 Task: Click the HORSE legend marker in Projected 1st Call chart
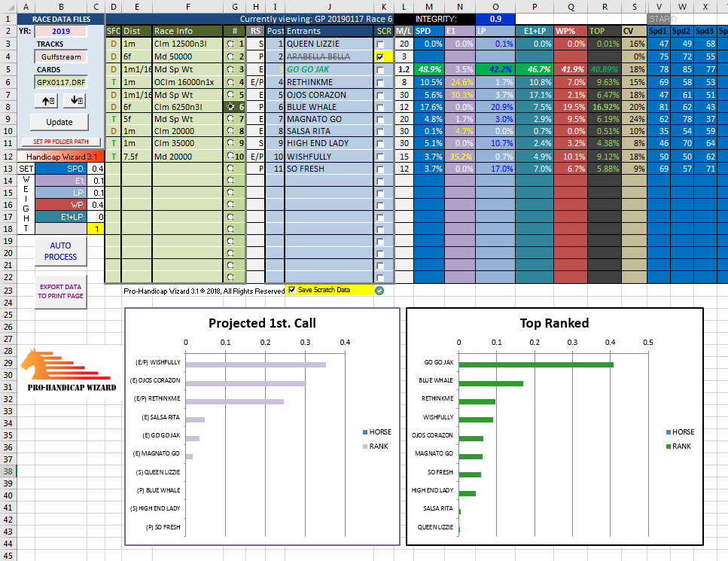coord(366,432)
